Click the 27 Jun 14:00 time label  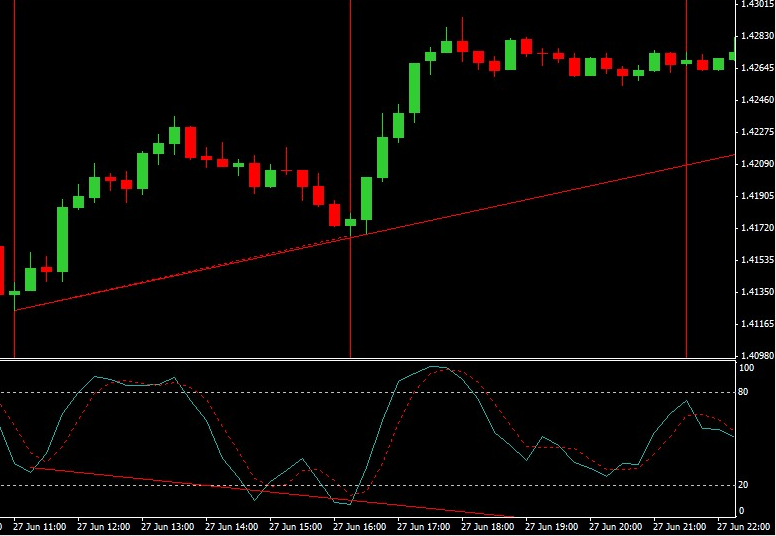(x=232, y=527)
